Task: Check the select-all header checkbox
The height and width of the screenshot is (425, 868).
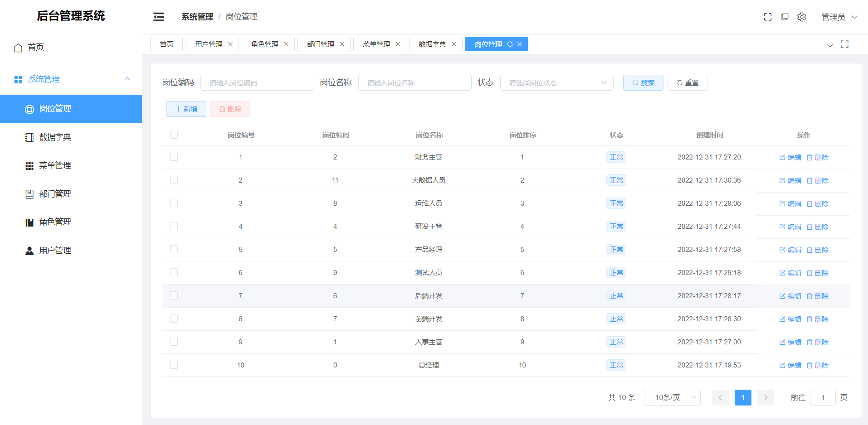Action: click(x=174, y=135)
